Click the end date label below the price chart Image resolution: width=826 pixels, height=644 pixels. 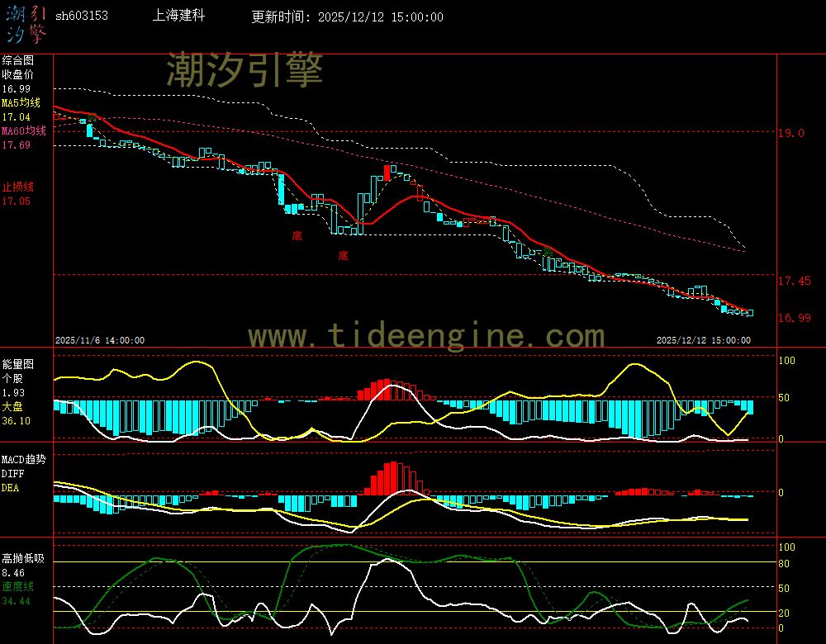[703, 340]
